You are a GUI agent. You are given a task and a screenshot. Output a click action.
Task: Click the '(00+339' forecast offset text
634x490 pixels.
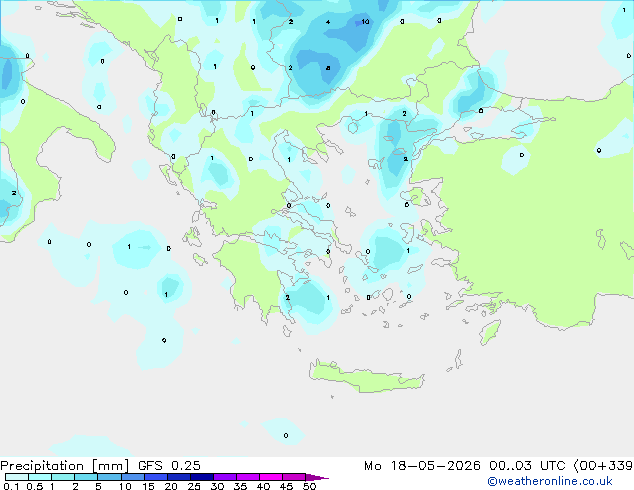coord(603,466)
